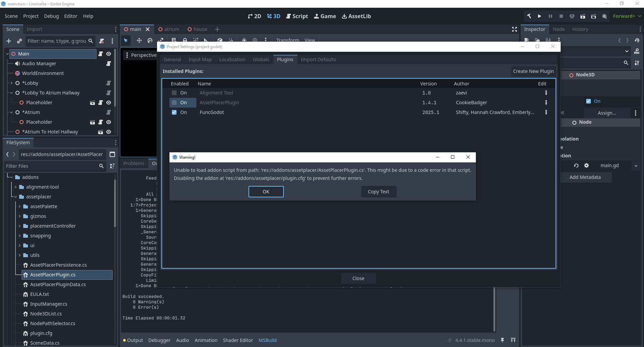Enable the AssetPlacerPlugin checkbox
This screenshot has width=644, height=347.
click(174, 103)
